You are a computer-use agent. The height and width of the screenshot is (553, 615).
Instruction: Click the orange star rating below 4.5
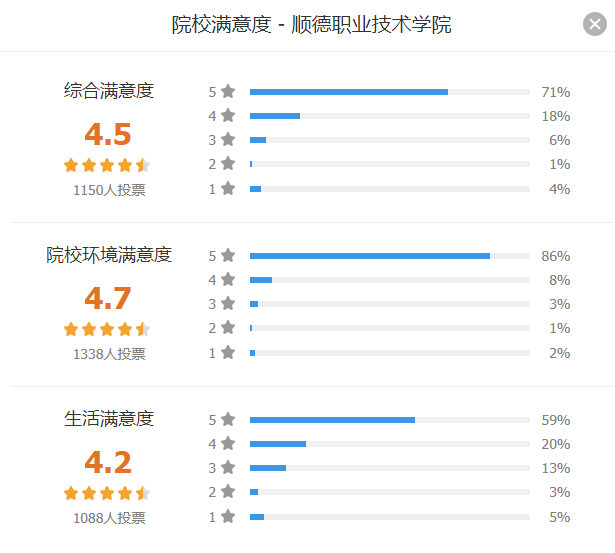coord(107,165)
